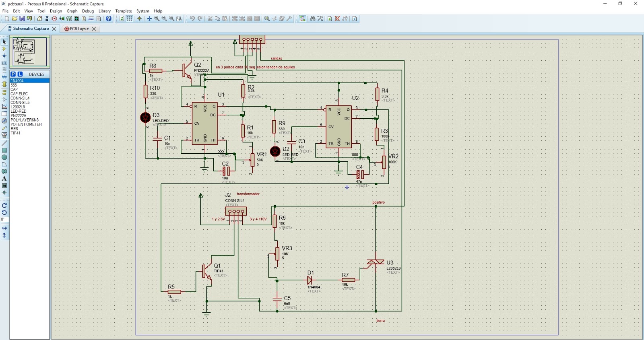The width and height of the screenshot is (644, 340).
Task: Select the Selection Mode arrow tool
Action: click(4, 42)
